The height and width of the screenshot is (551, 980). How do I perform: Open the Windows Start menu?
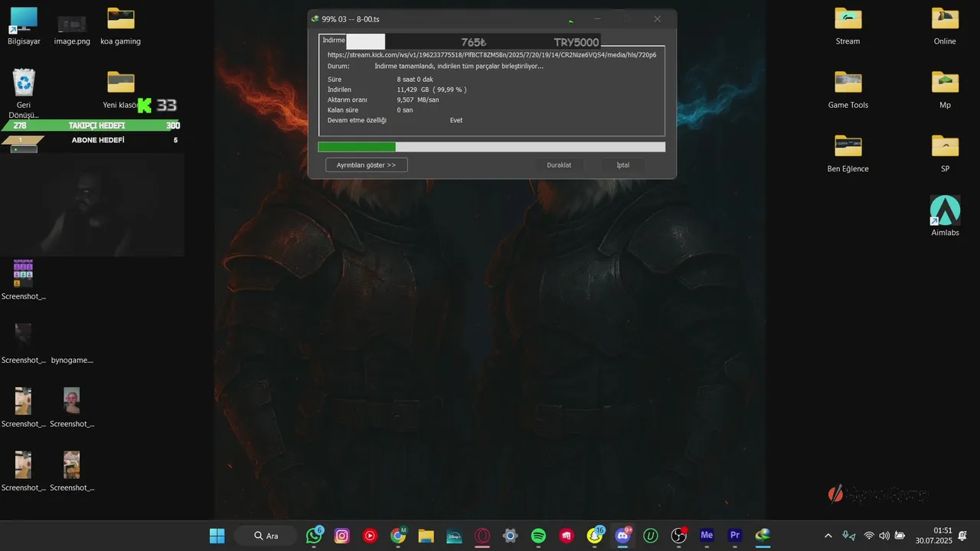(217, 536)
